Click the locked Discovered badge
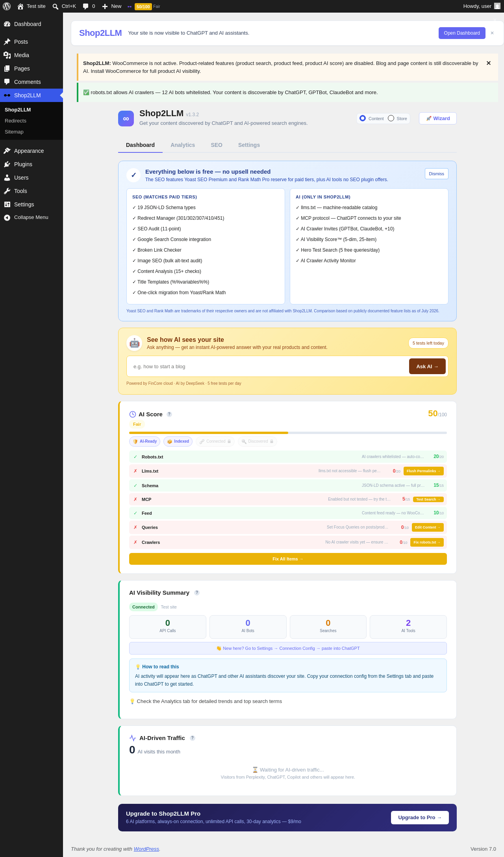 (258, 441)
